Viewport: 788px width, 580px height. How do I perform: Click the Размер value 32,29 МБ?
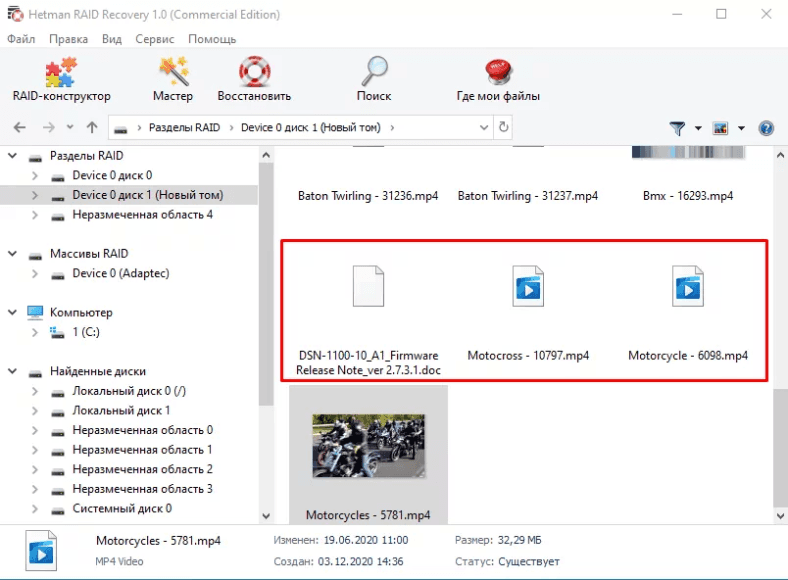pyautogui.click(x=520, y=540)
